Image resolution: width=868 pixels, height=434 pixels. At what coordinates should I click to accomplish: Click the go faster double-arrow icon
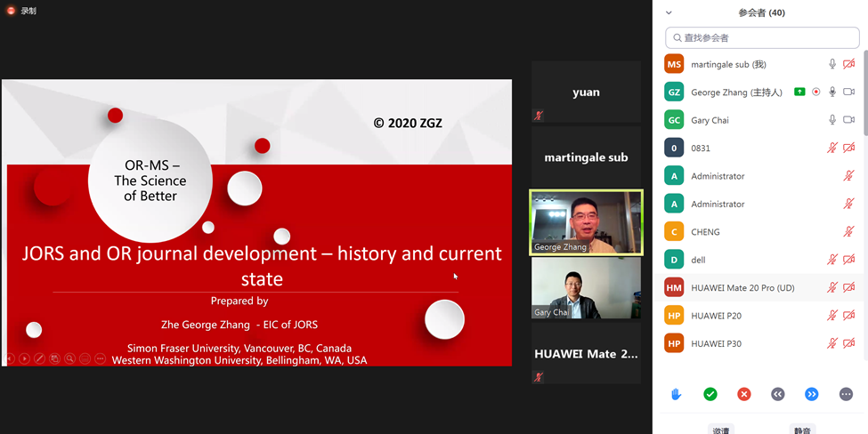[x=812, y=394]
